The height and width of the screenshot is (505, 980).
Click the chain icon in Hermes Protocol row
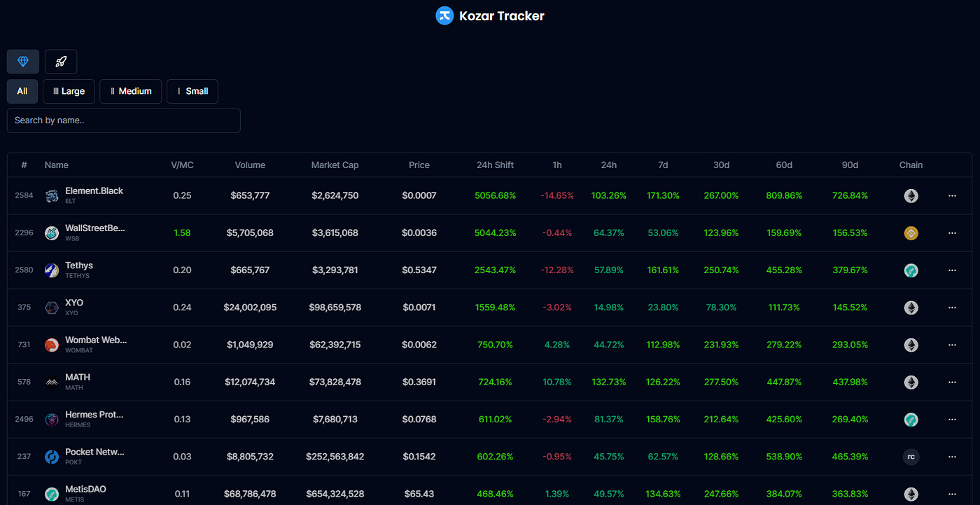[911, 420]
